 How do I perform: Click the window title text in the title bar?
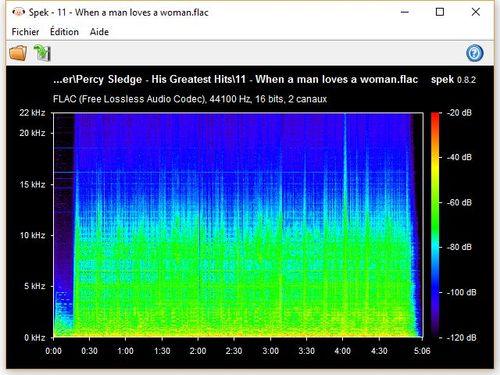[x=118, y=13]
